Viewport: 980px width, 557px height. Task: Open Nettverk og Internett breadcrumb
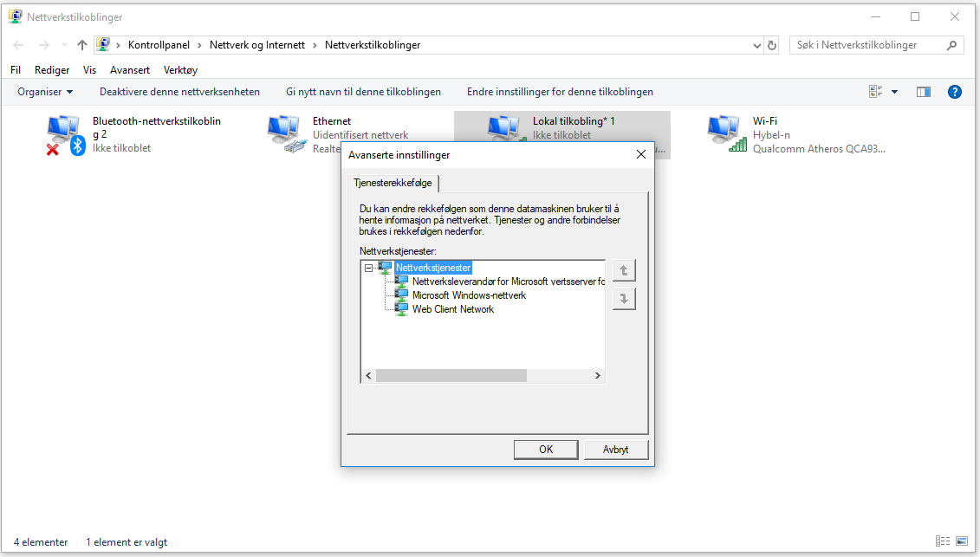coord(256,45)
